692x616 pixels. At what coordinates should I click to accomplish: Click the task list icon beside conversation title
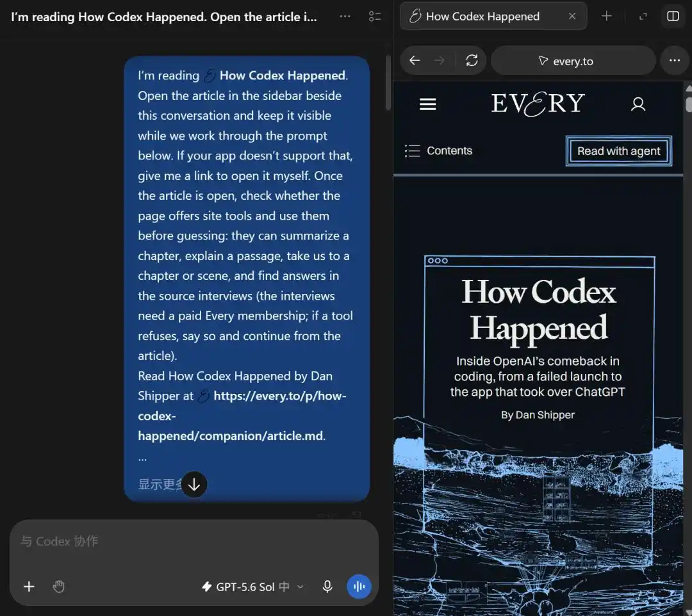[375, 16]
